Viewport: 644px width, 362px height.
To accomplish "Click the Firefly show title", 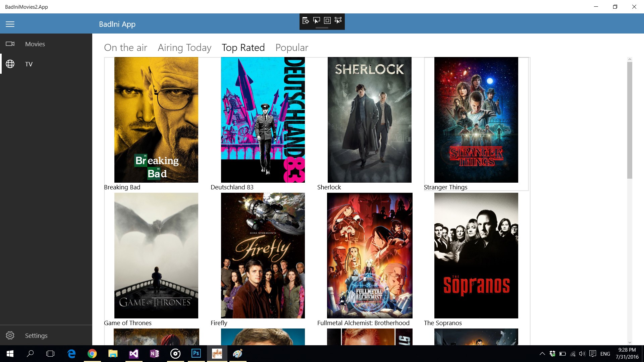I will pyautogui.click(x=219, y=323).
